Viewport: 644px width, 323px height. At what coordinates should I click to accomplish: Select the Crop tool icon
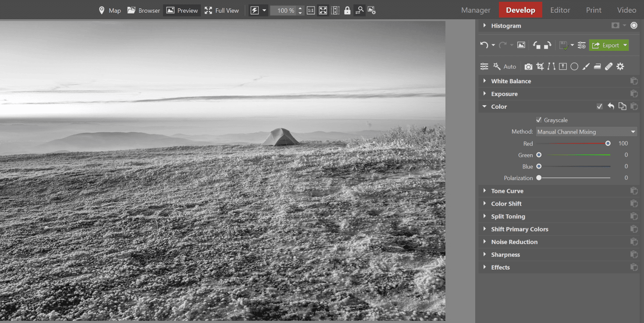click(540, 67)
